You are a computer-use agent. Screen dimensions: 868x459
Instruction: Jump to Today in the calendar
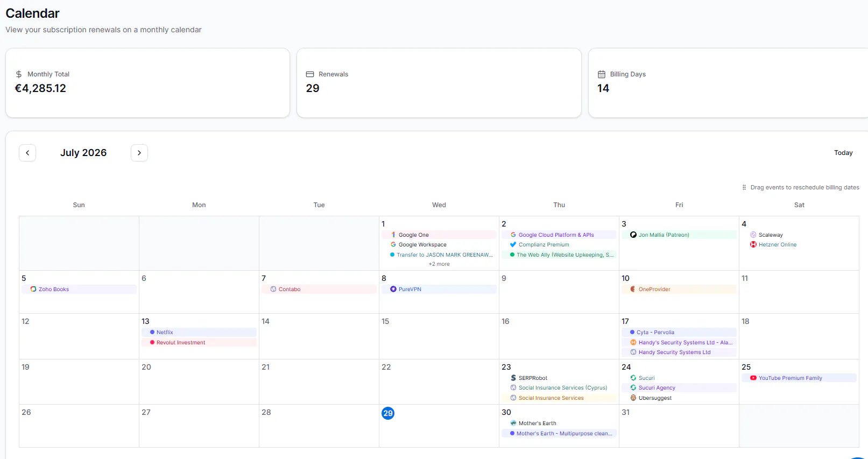point(843,153)
